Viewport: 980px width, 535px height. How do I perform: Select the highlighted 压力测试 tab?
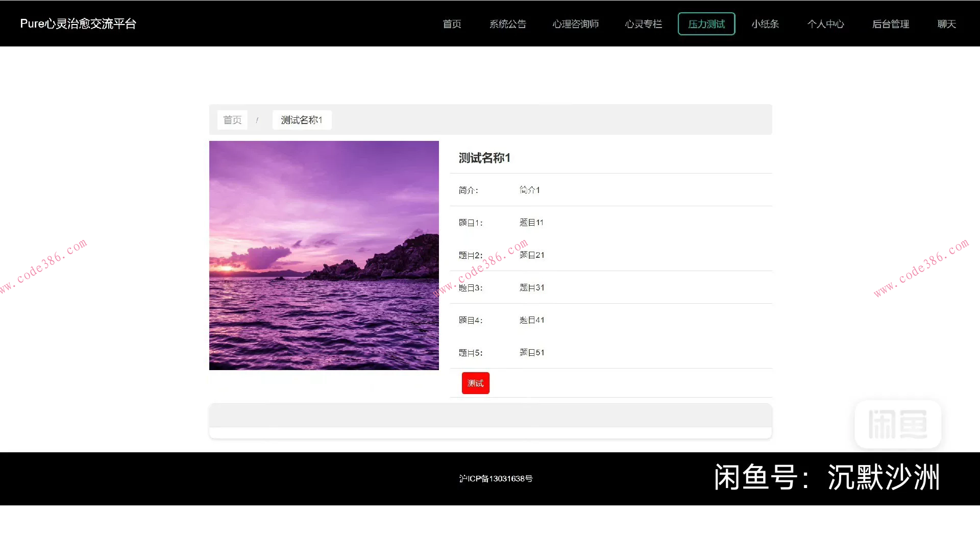point(706,23)
